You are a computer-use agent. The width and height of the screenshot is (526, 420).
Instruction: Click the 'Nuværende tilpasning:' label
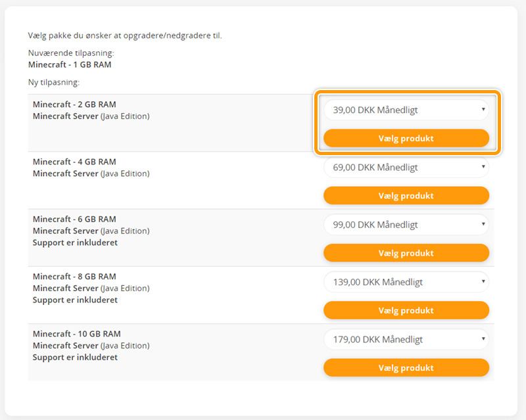tap(71, 53)
